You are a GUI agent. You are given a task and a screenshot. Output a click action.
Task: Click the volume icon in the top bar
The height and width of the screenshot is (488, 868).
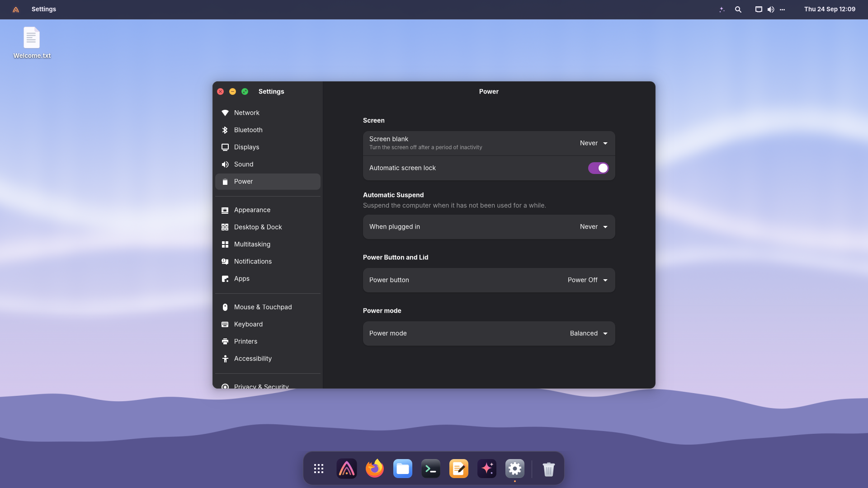tap(771, 9)
